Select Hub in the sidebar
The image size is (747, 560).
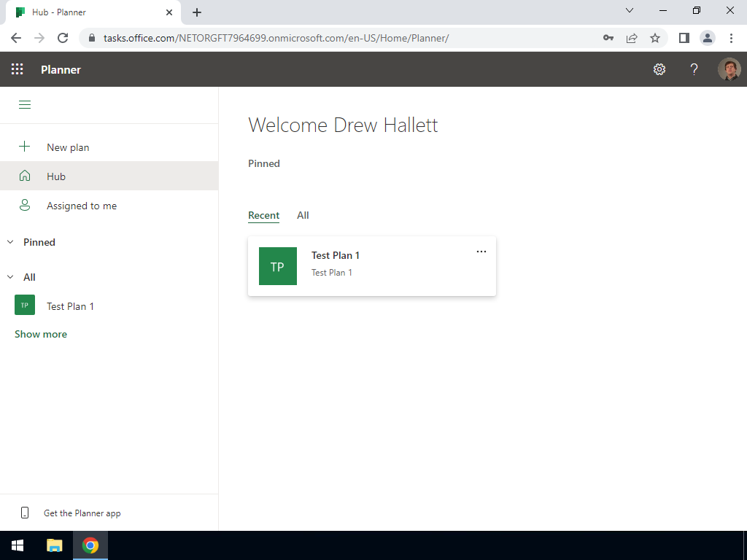(x=109, y=176)
